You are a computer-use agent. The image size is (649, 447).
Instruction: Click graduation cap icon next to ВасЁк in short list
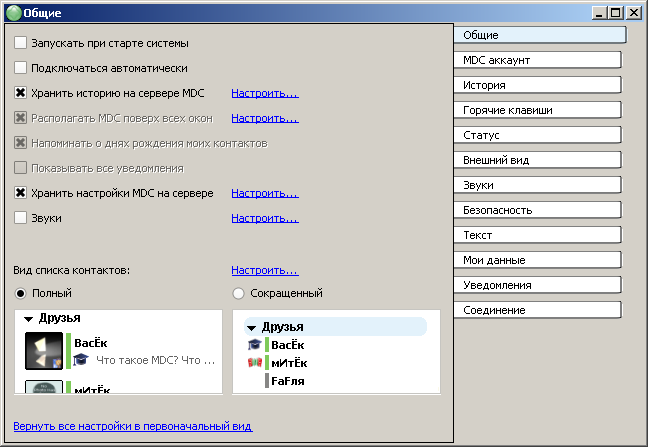(x=254, y=344)
